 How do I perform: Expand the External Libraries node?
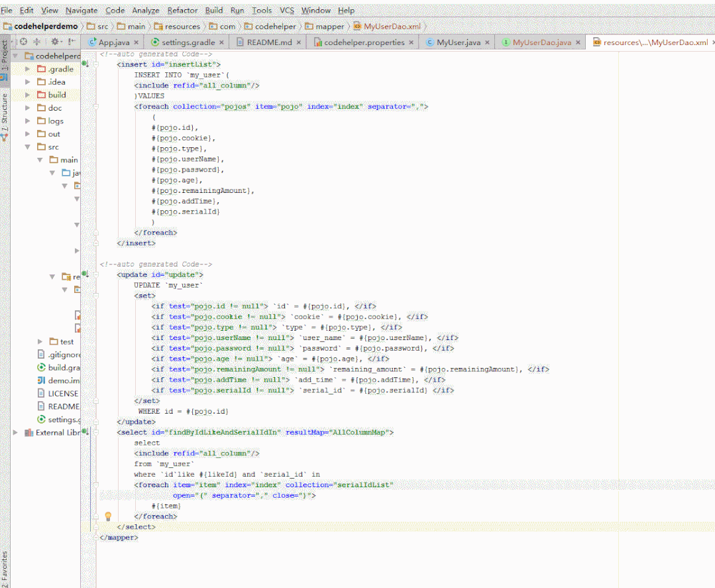tap(15, 432)
